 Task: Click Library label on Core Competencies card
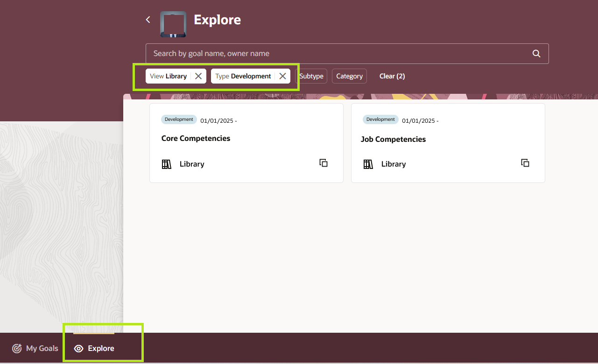click(x=192, y=164)
